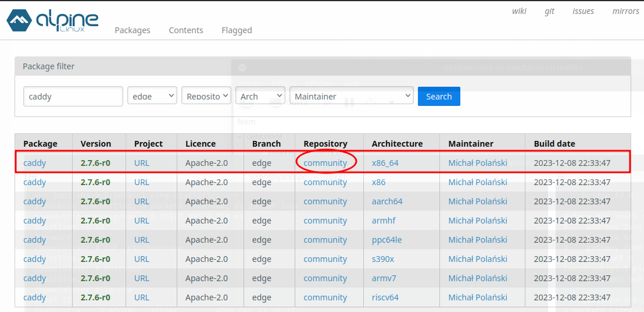Open the mirrors link
The height and width of the screenshot is (312, 644).
click(625, 11)
